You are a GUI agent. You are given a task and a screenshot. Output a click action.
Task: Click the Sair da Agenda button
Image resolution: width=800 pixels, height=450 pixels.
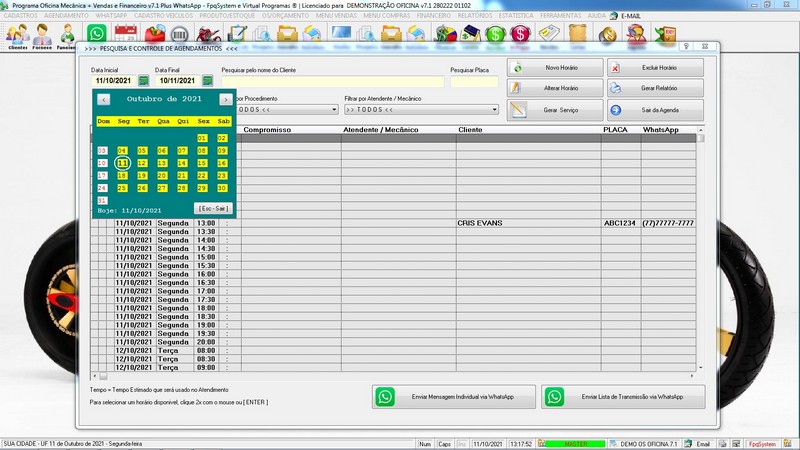[655, 110]
